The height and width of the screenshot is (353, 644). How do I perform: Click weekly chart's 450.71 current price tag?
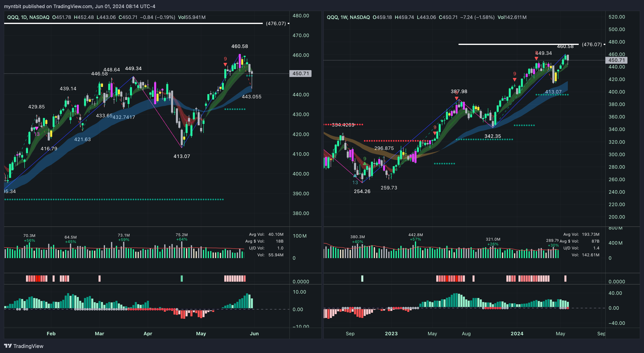tap(617, 60)
